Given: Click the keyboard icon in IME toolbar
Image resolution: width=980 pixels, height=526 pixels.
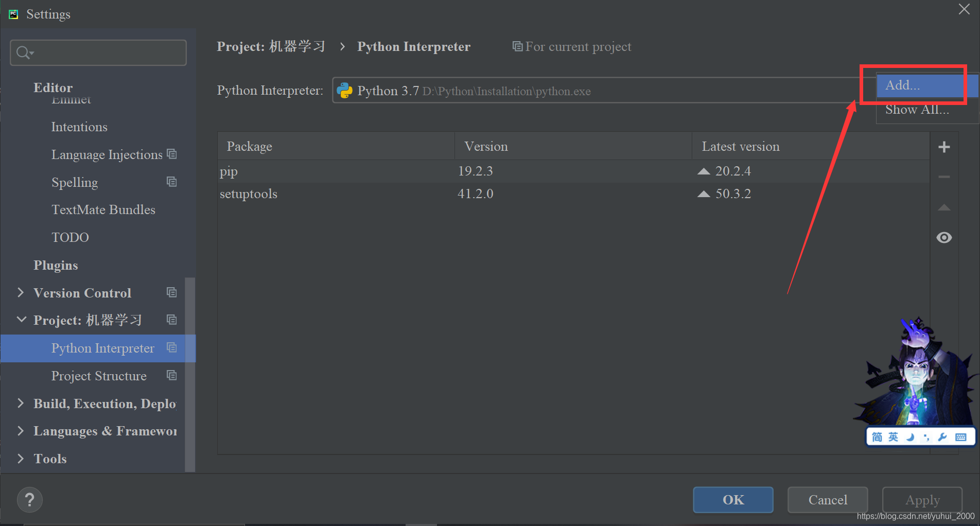Looking at the screenshot, I should point(961,437).
